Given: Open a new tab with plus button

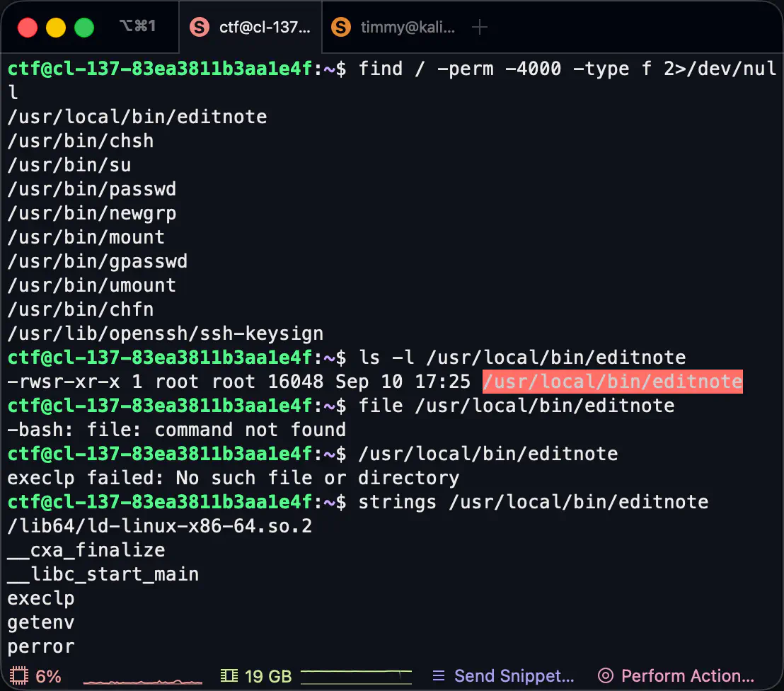Looking at the screenshot, I should pyautogui.click(x=480, y=28).
